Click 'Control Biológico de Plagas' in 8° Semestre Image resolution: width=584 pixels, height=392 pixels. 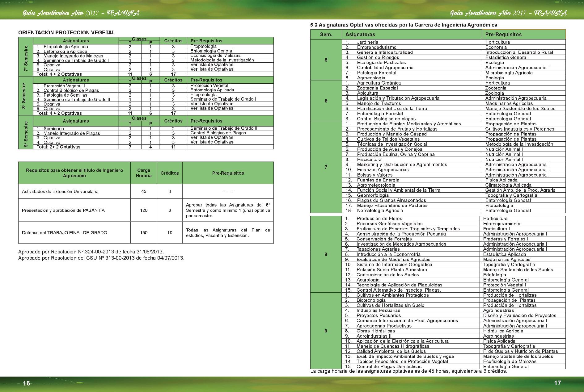point(71,90)
